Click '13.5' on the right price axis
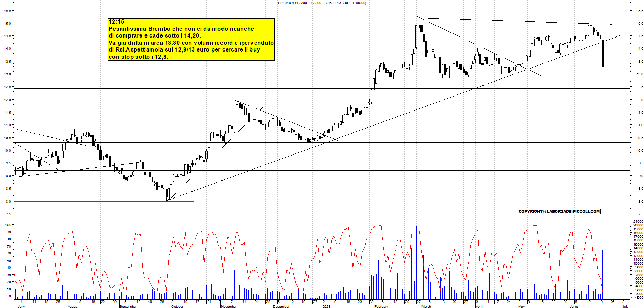 [x=640, y=61]
